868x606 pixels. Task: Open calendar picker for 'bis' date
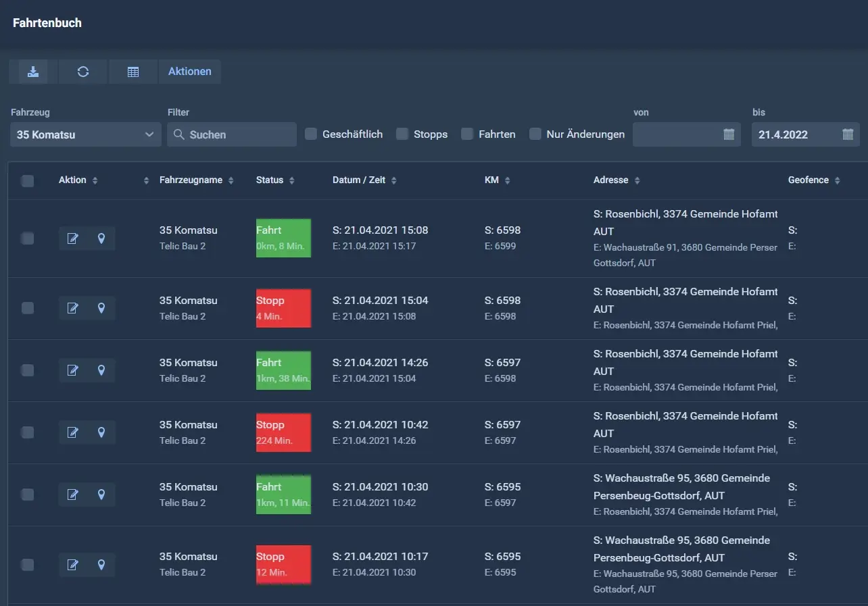coord(848,134)
